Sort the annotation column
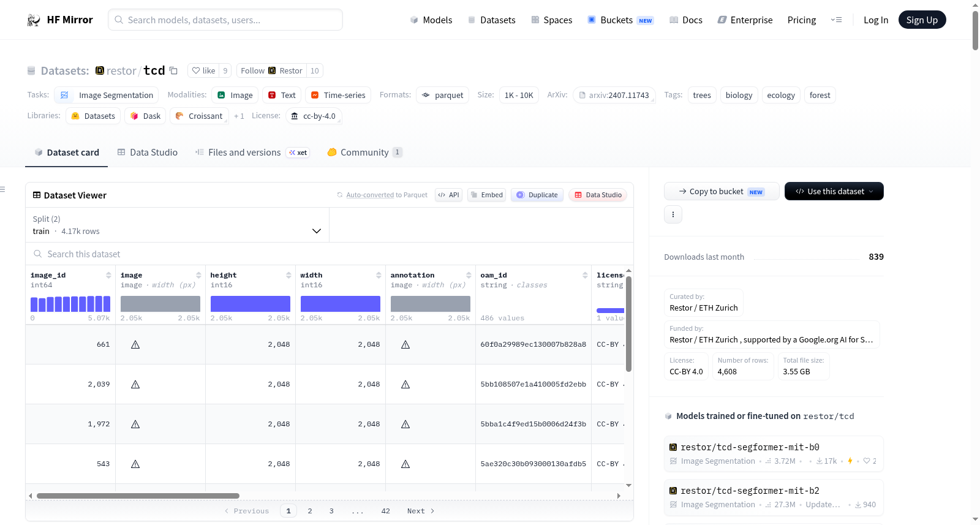Image resolution: width=980 pixels, height=525 pixels. (469, 275)
